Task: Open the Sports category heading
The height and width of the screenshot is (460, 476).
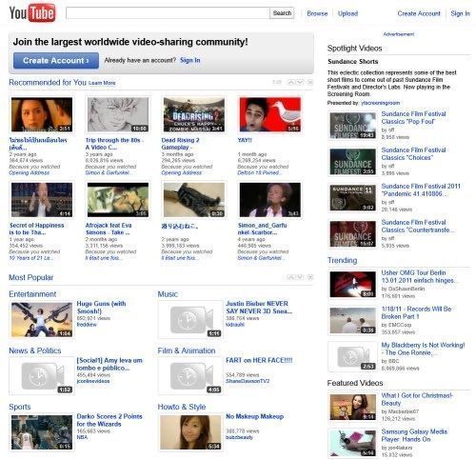Action: coord(20,407)
